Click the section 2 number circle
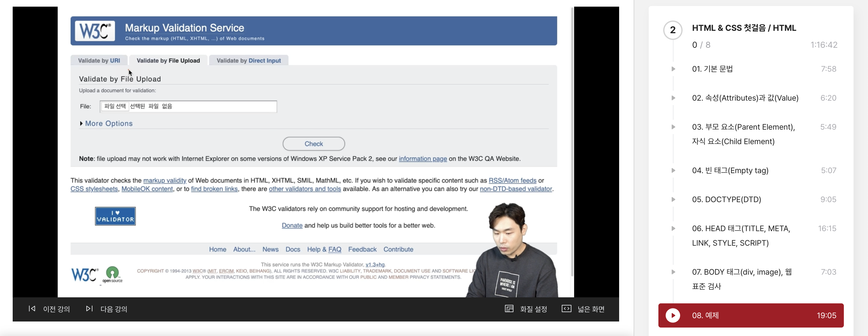Viewport: 868px width, 336px height. pyautogui.click(x=673, y=30)
